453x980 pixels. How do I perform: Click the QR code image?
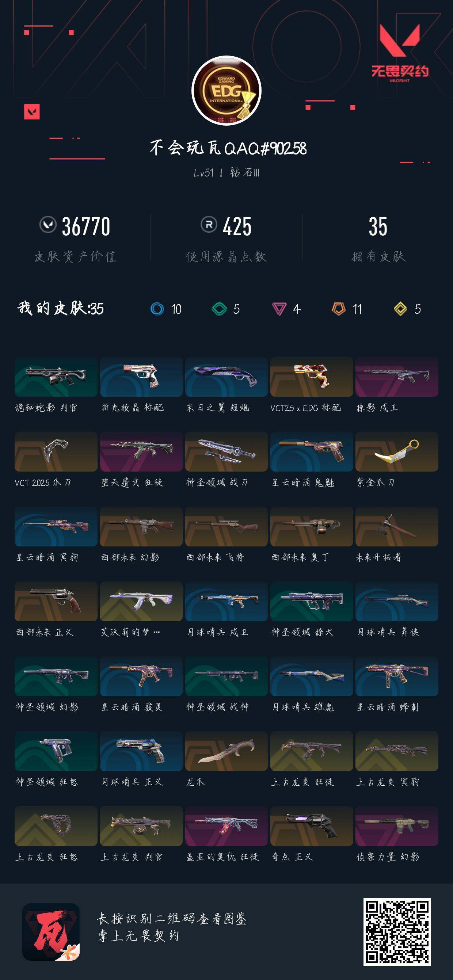pyautogui.click(x=397, y=932)
